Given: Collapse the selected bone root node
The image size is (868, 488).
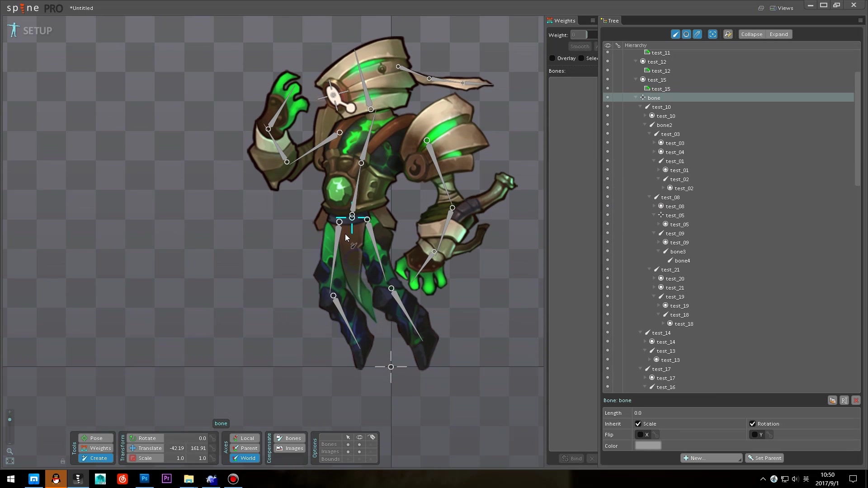Looking at the screenshot, I should click(636, 98).
